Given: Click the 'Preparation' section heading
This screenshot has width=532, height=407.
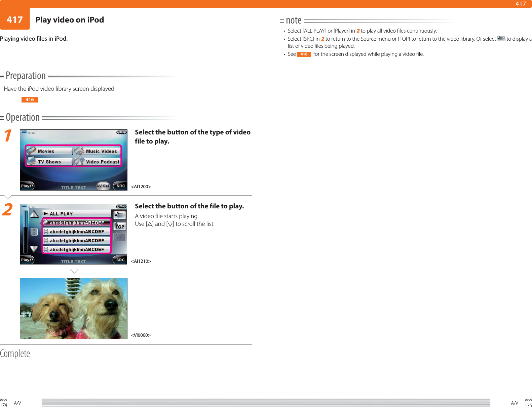Looking at the screenshot, I should (x=26, y=76).
